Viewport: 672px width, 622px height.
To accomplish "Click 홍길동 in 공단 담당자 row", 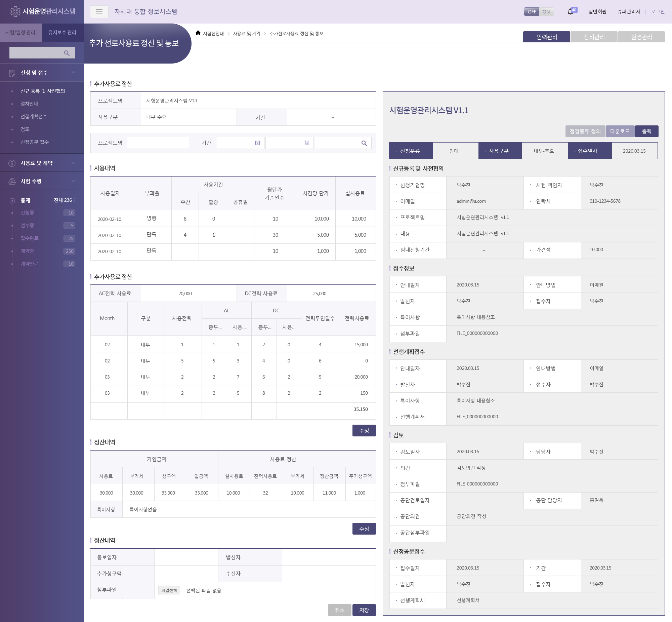I will (x=596, y=500).
